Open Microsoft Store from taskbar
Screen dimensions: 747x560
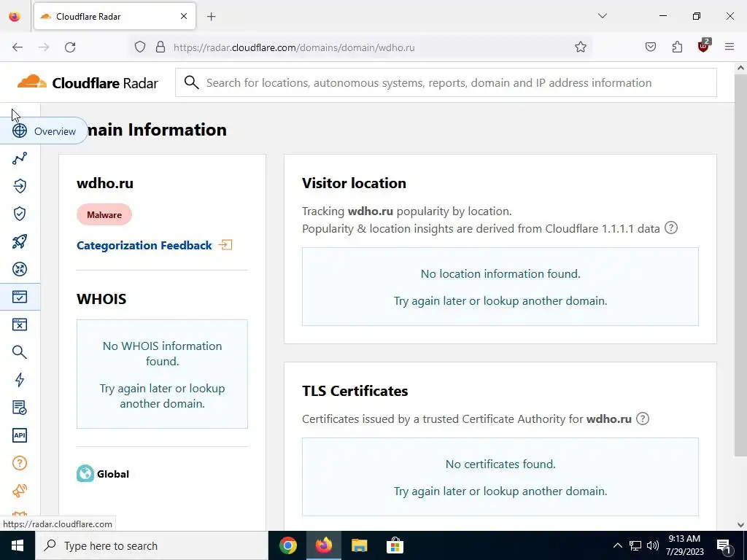pyautogui.click(x=395, y=545)
